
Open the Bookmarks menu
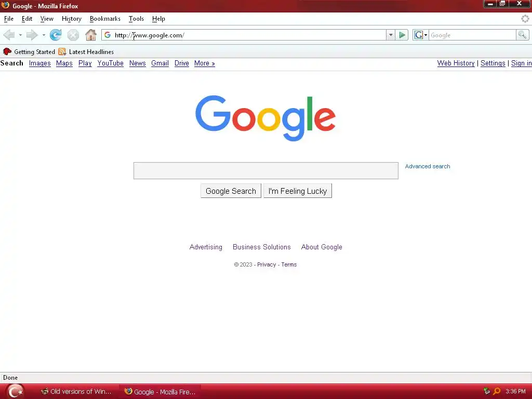[105, 19]
